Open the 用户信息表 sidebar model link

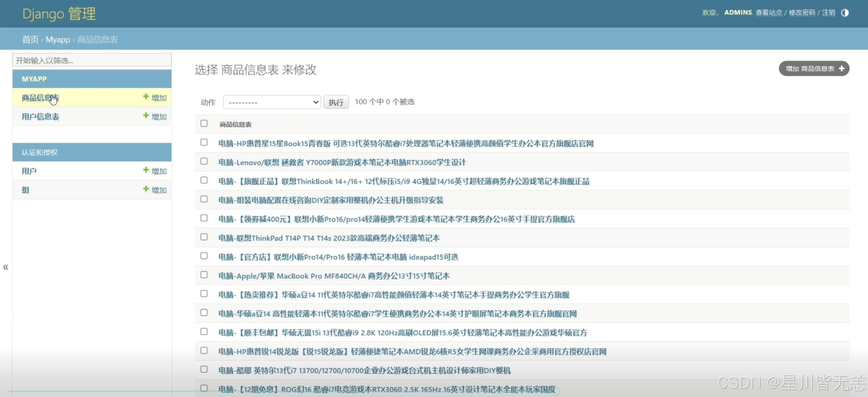40,117
